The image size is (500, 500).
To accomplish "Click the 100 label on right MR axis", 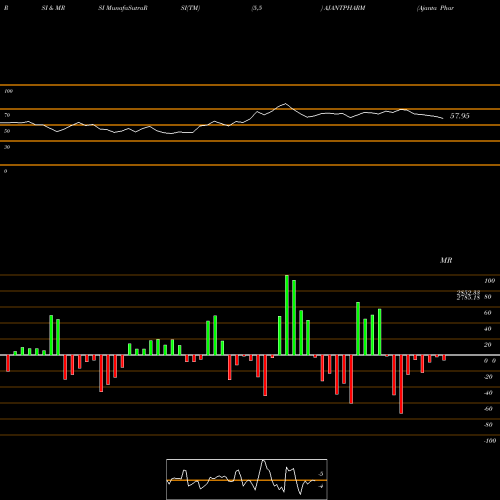I will tap(489, 281).
